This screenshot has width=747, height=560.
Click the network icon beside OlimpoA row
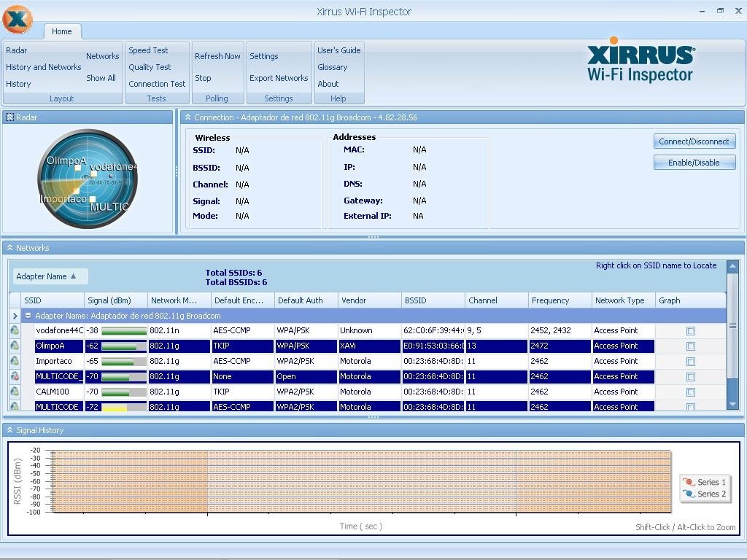15,345
